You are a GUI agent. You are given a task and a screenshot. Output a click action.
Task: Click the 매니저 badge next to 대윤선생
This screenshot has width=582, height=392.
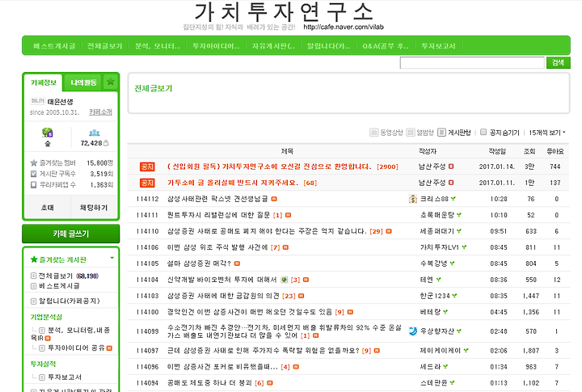37,100
